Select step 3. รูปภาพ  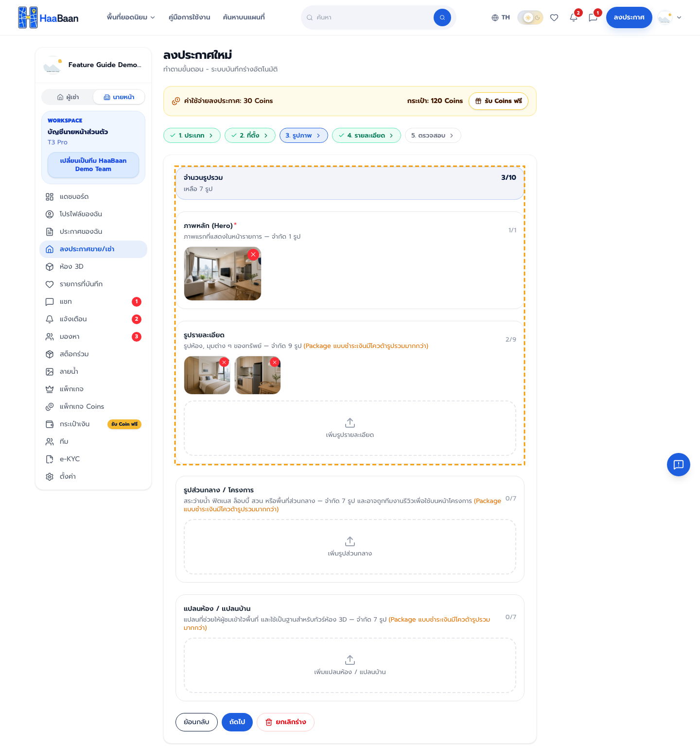point(304,136)
